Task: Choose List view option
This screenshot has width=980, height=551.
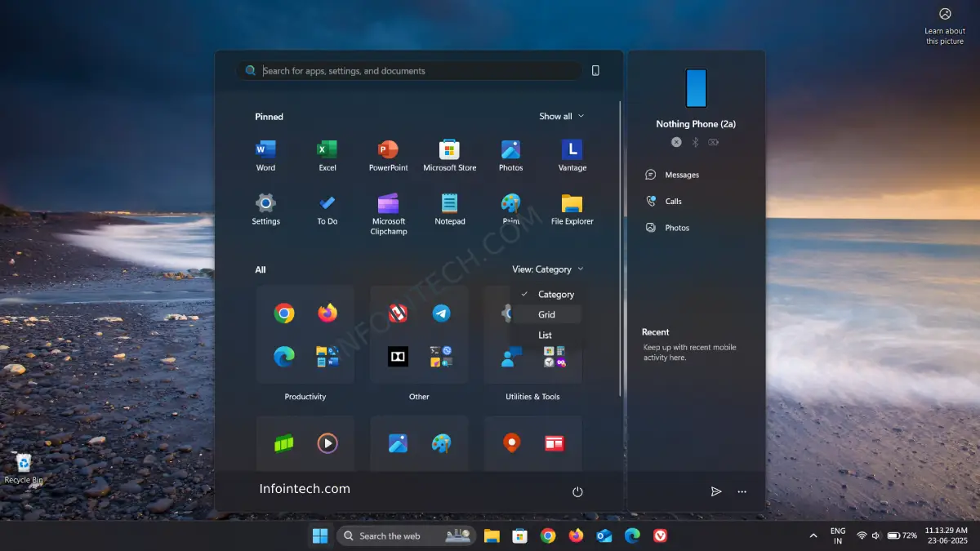Action: coord(547,335)
